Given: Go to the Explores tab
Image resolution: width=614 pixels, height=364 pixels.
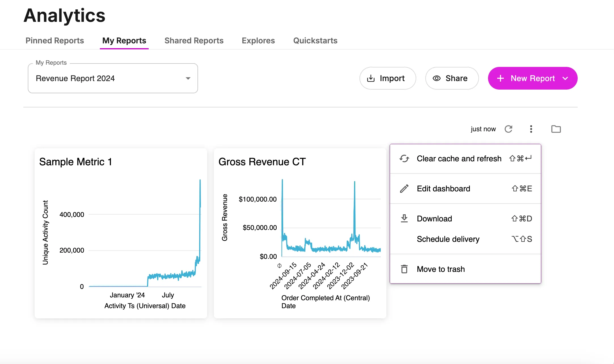Looking at the screenshot, I should 258,41.
